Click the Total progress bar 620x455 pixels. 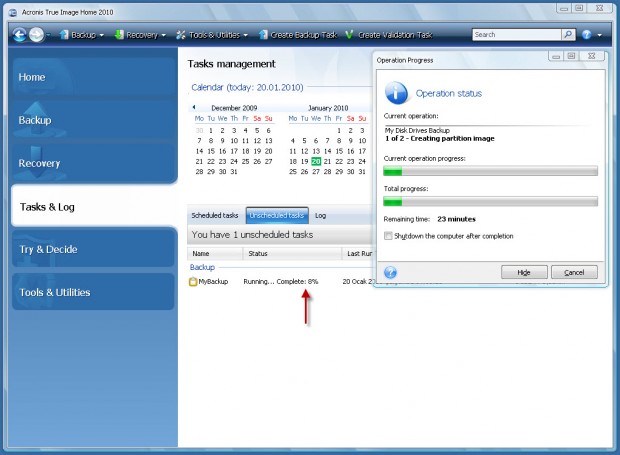coord(490,201)
